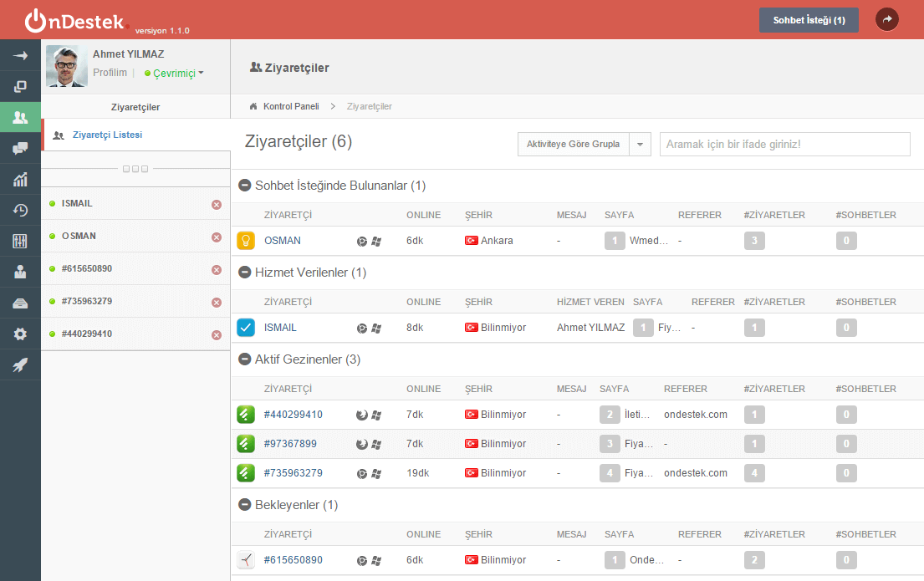Click the lightbulb icon next to OSMAN
924x581 pixels.
tap(246, 241)
